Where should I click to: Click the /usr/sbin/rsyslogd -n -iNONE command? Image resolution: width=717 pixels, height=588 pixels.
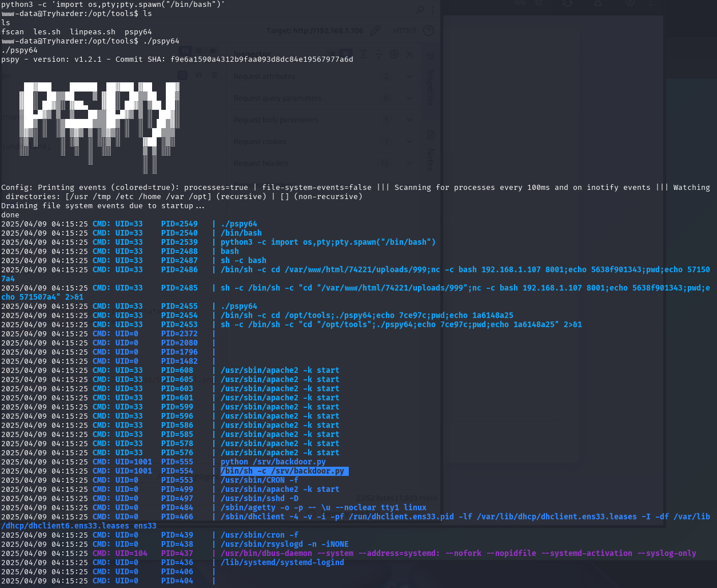point(285,544)
